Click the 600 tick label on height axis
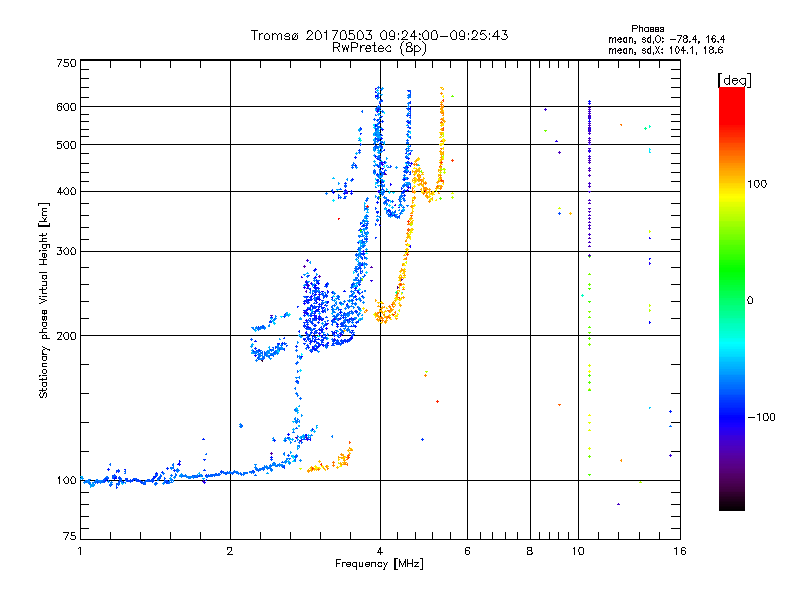This screenshot has height=600, width=800. click(x=66, y=107)
